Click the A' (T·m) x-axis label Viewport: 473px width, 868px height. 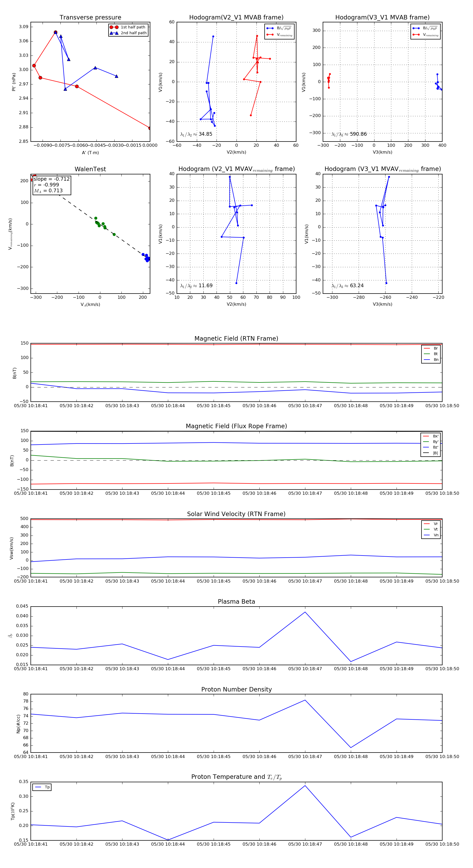(90, 153)
